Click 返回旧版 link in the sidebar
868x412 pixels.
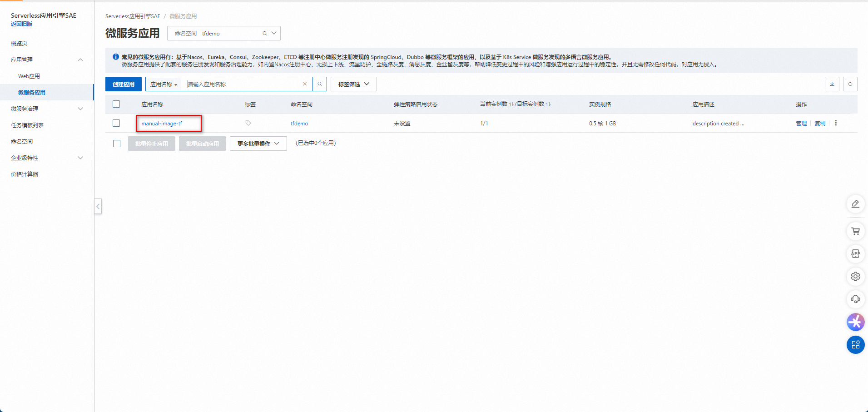(x=21, y=24)
